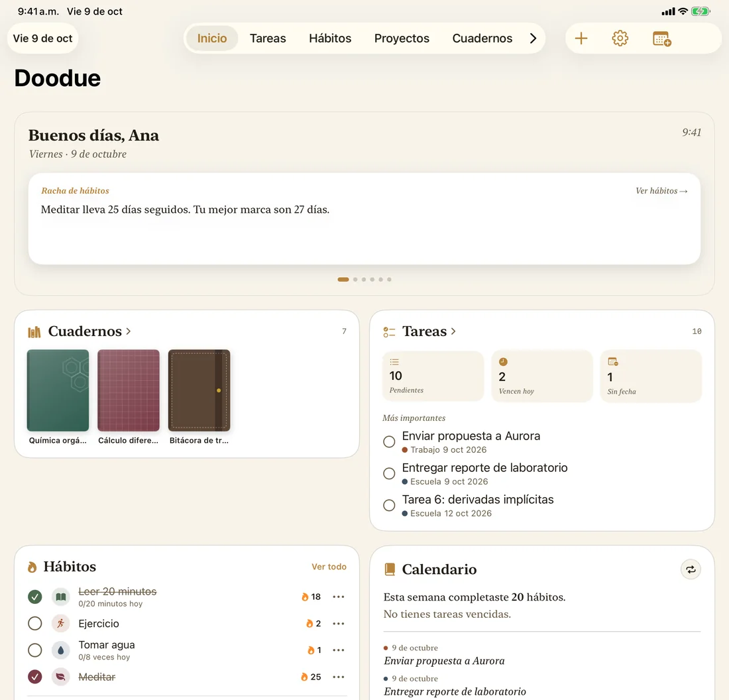Image resolution: width=729 pixels, height=700 pixels.
Task: Tap the streak flame 1 for Tomar agua
Action: pos(314,650)
